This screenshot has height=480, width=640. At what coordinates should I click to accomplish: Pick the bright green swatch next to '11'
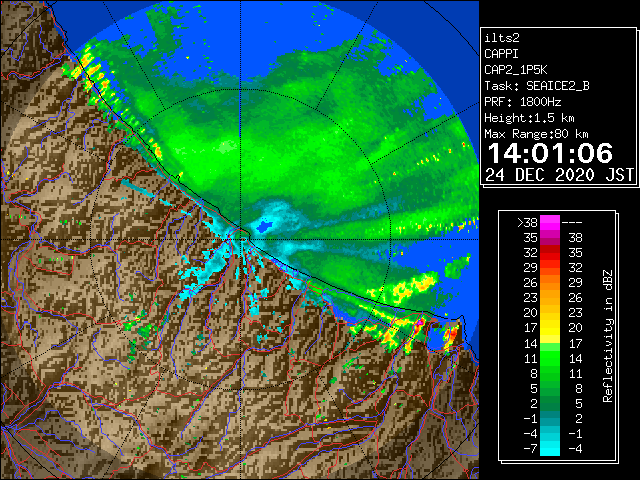click(x=550, y=358)
